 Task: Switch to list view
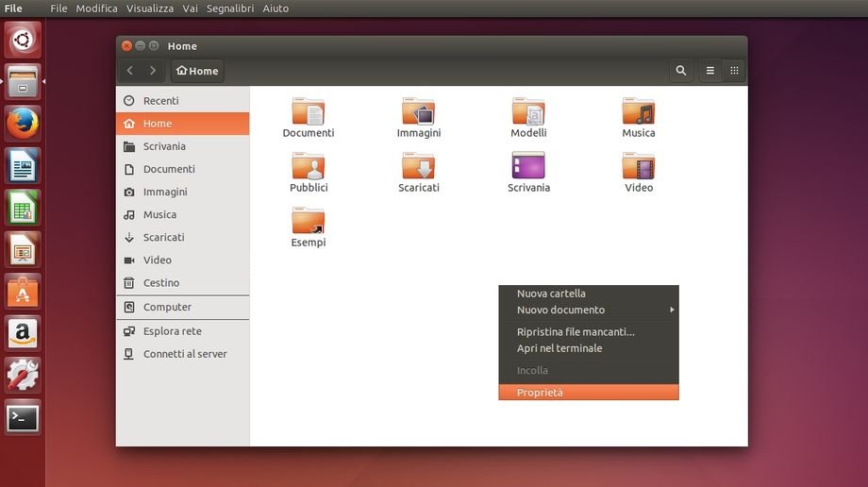[710, 71]
